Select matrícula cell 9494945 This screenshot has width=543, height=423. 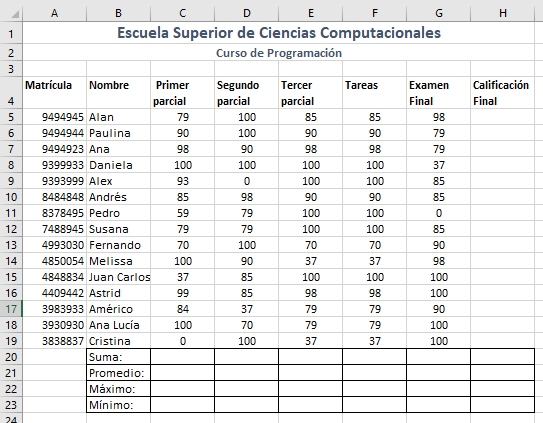pyautogui.click(x=55, y=117)
